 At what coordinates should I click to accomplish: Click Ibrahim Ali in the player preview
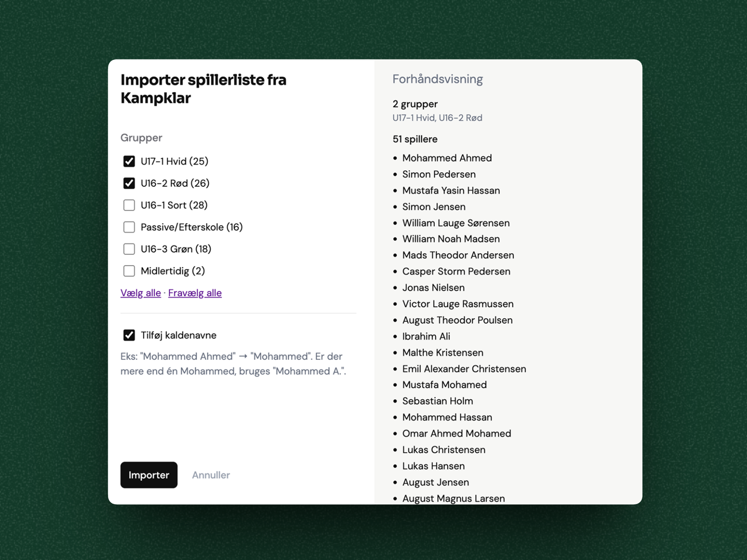click(x=426, y=336)
